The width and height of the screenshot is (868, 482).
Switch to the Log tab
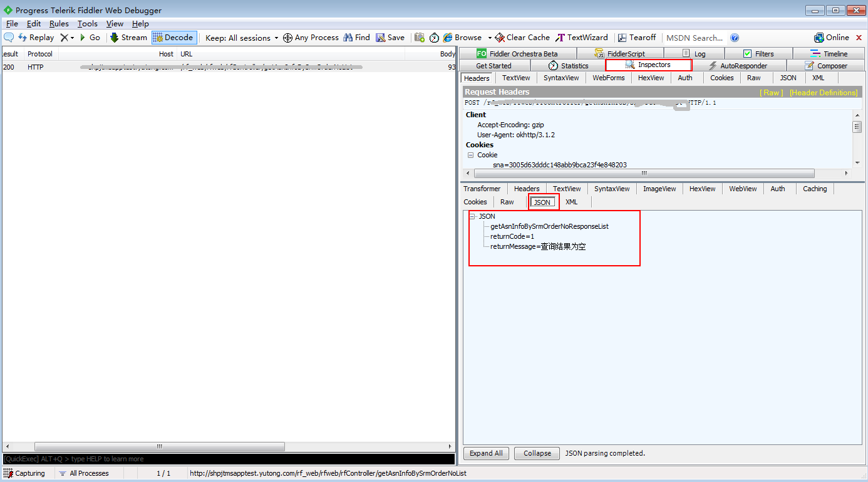click(x=694, y=54)
